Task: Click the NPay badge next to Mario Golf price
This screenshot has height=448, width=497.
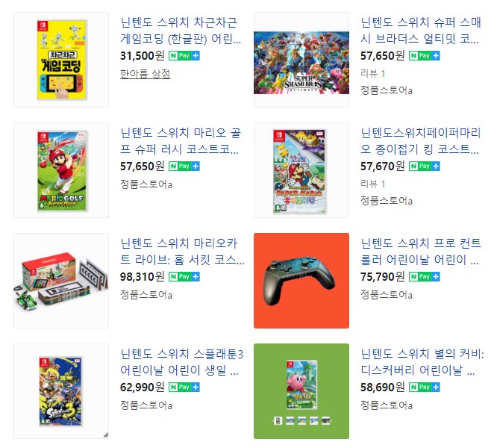Action: tap(184, 167)
